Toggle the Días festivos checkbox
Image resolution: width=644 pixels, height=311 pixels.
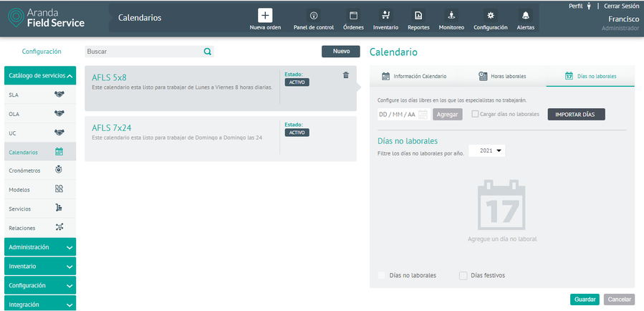point(463,275)
